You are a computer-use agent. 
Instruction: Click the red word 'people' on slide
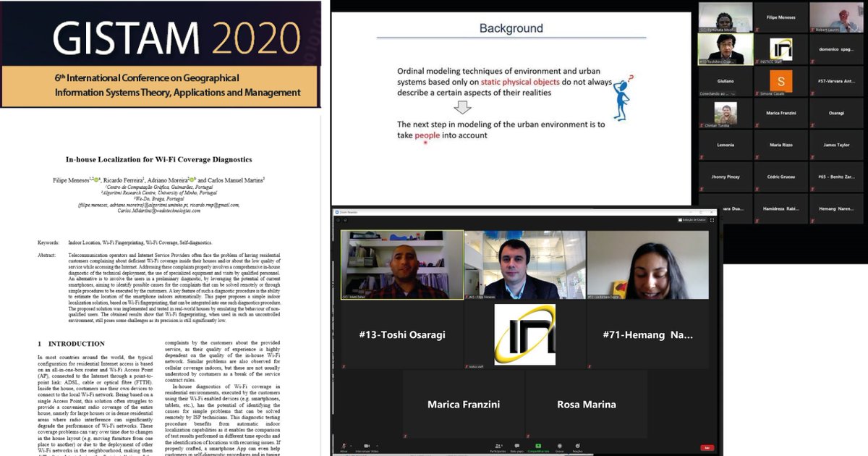click(x=427, y=135)
